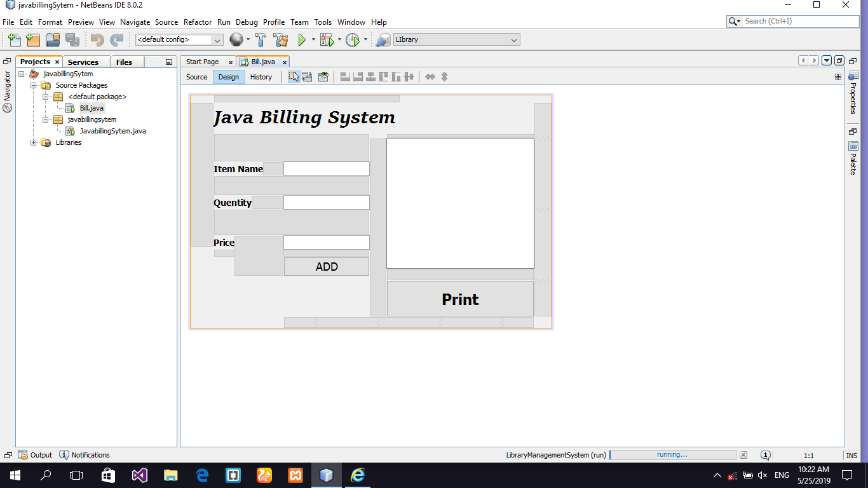Click the Clean and Build icon
The width and height of the screenshot is (868, 488).
[x=279, y=39]
